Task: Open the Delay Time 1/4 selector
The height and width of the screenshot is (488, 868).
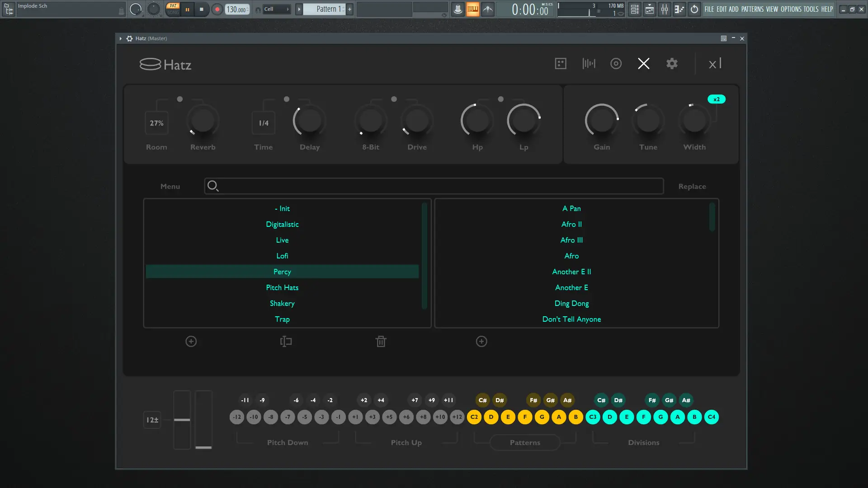Action: coord(264,123)
